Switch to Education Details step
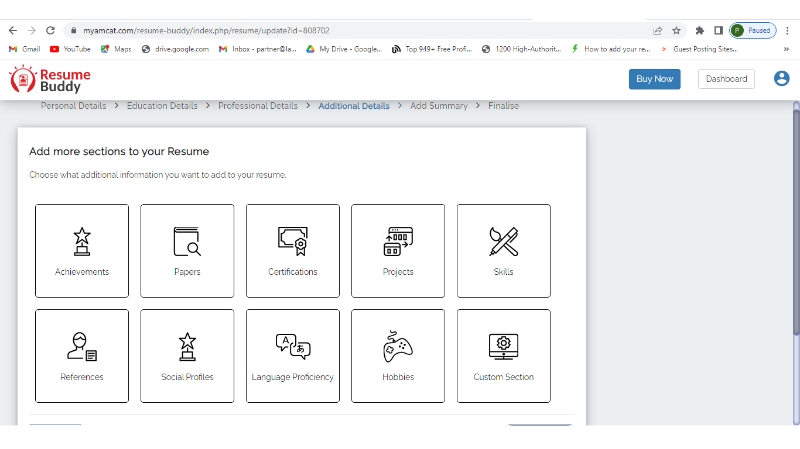 point(162,106)
